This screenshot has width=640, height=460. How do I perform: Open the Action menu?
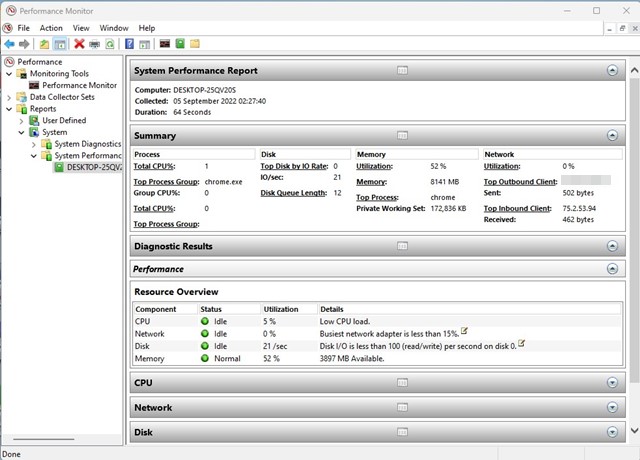tap(51, 28)
